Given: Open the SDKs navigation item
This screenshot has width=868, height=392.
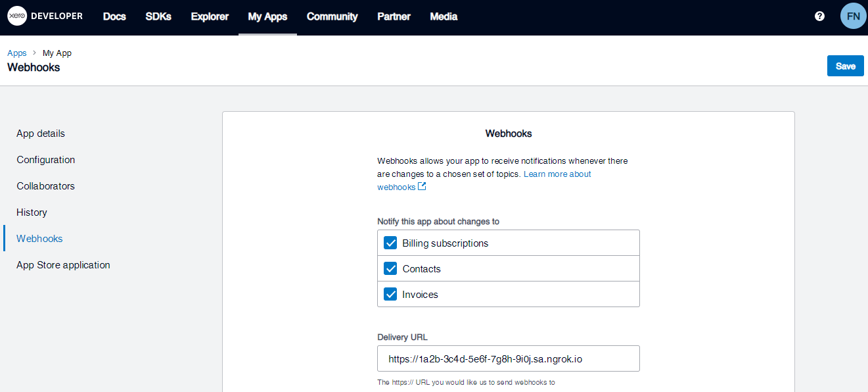Looking at the screenshot, I should [x=158, y=16].
